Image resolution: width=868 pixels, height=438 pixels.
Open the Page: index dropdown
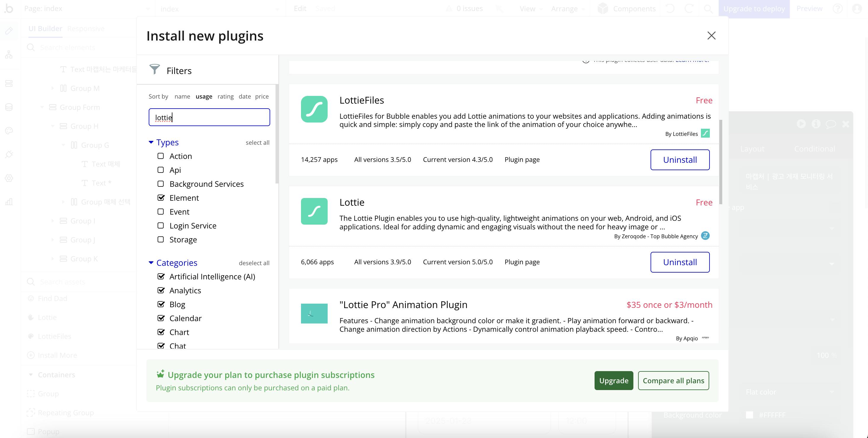[87, 9]
